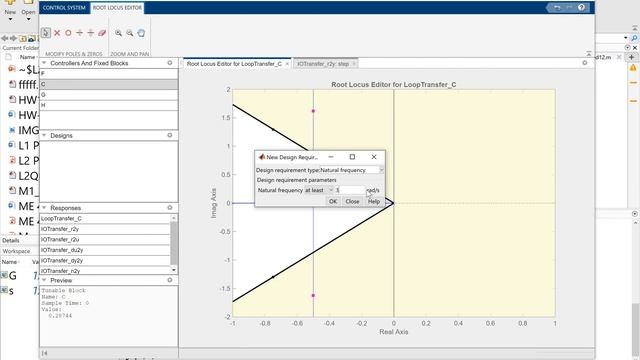
Task: Open Designs panel options gear
Action: pyautogui.click(x=170, y=135)
